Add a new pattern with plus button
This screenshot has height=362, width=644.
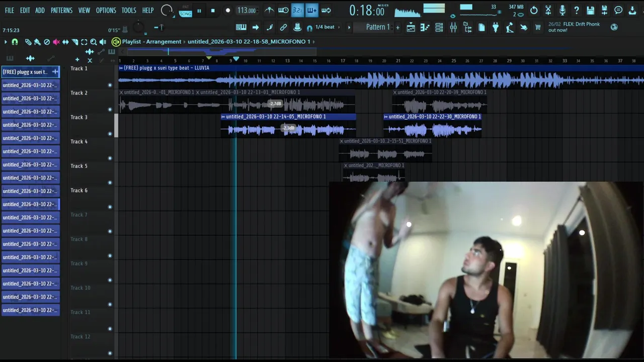pyautogui.click(x=397, y=27)
